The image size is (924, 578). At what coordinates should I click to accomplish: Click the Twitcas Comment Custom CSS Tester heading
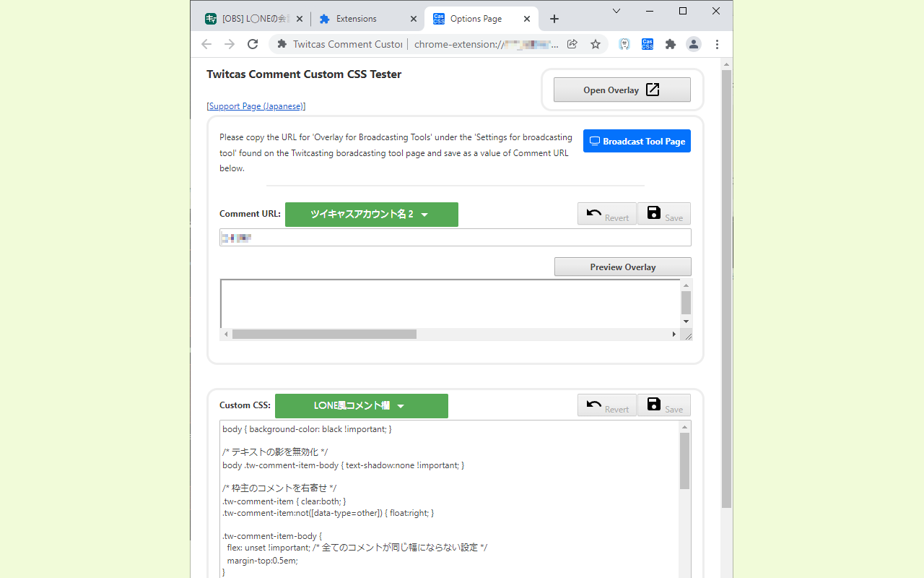(304, 74)
